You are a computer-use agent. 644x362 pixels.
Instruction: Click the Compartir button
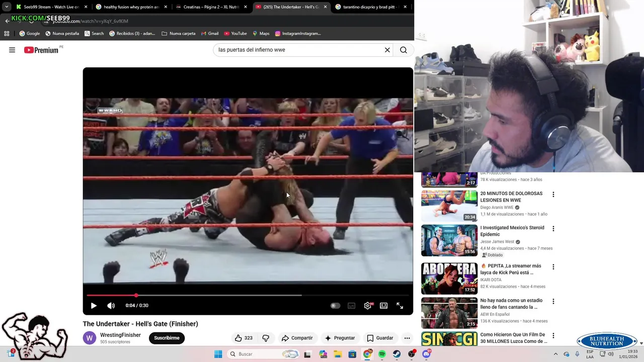tap(297, 338)
